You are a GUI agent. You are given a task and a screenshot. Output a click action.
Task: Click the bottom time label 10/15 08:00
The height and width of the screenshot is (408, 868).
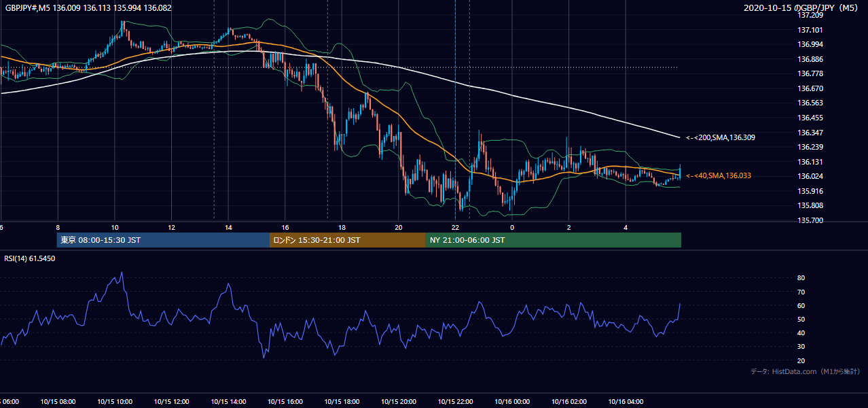tap(58, 401)
